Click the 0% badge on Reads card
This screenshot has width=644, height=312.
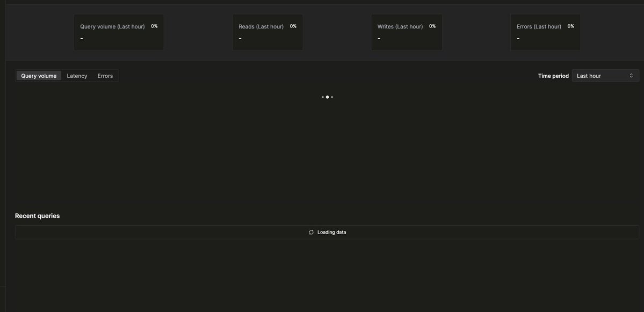(293, 26)
